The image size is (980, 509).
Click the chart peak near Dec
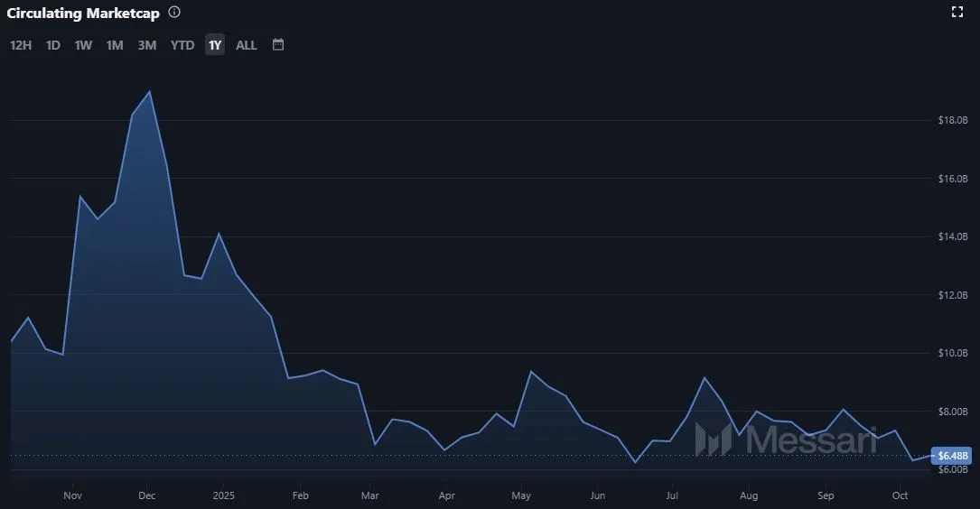tap(149, 91)
